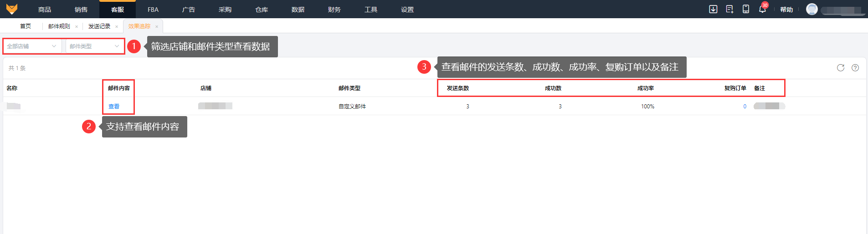This screenshot has width=868, height=234.
Task: Close the 邮件规则 tab
Action: click(x=77, y=26)
